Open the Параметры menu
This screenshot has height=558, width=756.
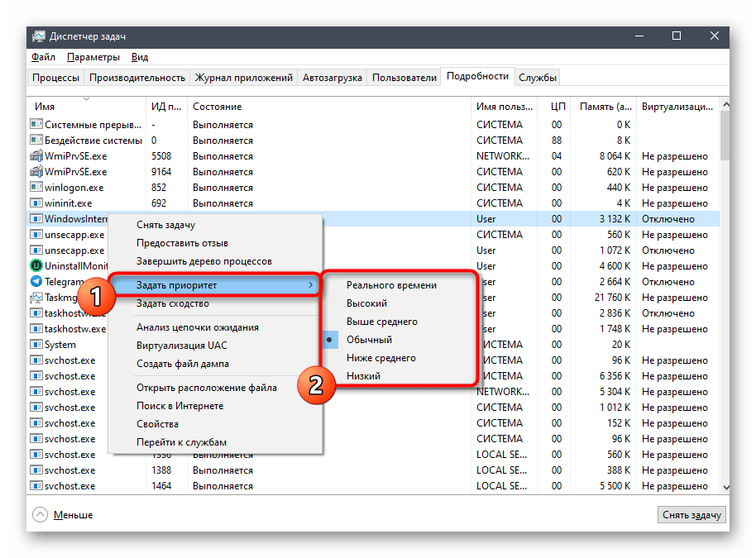click(93, 57)
